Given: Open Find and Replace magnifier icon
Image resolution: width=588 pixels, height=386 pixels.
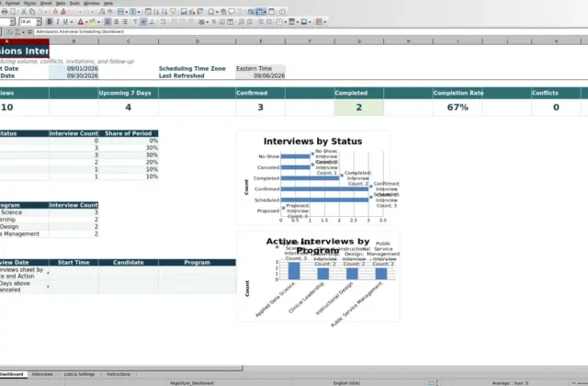Looking at the screenshot, I should pos(102,12).
